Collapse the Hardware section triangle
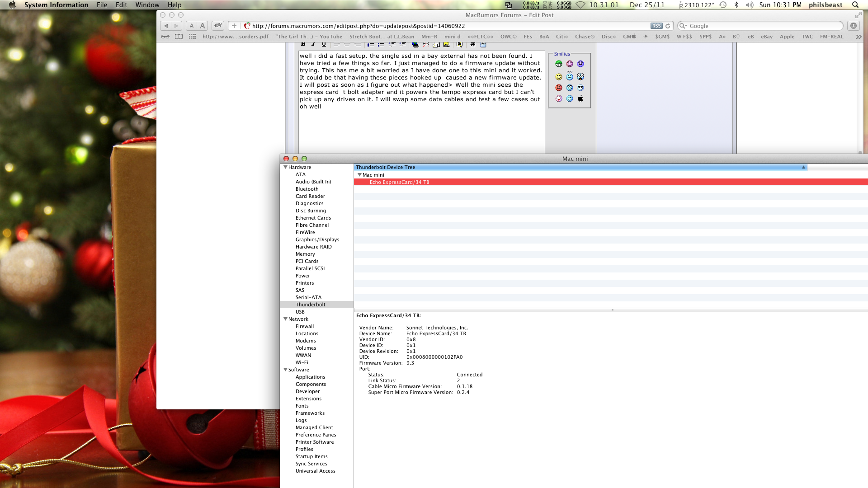The width and height of the screenshot is (868, 488). point(285,167)
